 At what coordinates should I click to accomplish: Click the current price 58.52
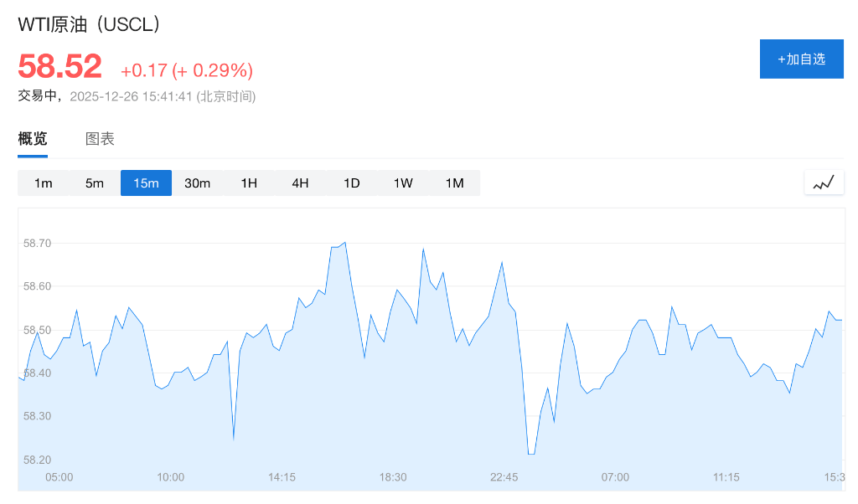pyautogui.click(x=59, y=66)
